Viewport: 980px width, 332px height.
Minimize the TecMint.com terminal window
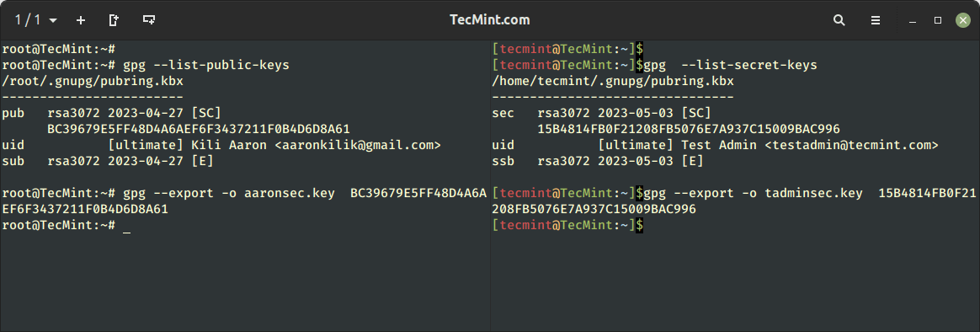click(913, 20)
